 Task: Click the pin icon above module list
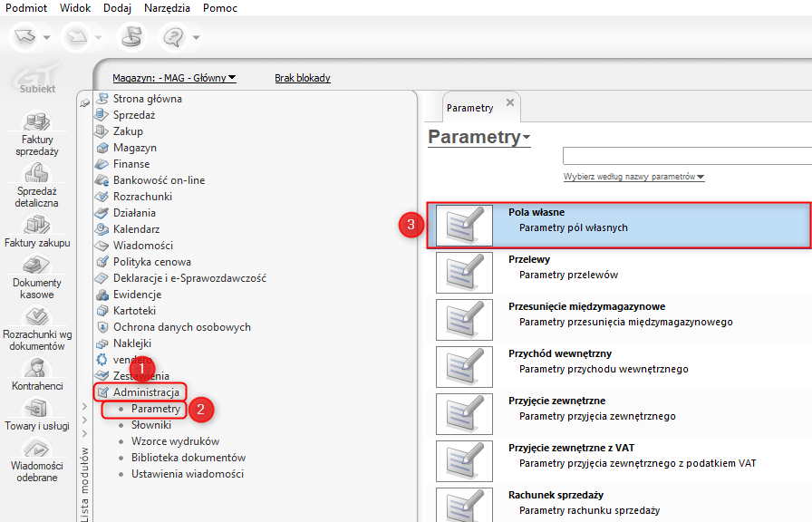click(x=85, y=103)
